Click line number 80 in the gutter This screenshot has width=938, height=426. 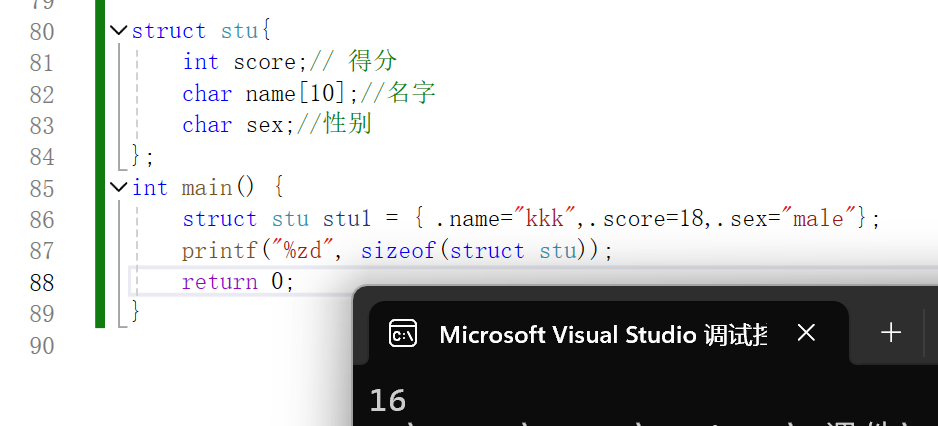41,31
